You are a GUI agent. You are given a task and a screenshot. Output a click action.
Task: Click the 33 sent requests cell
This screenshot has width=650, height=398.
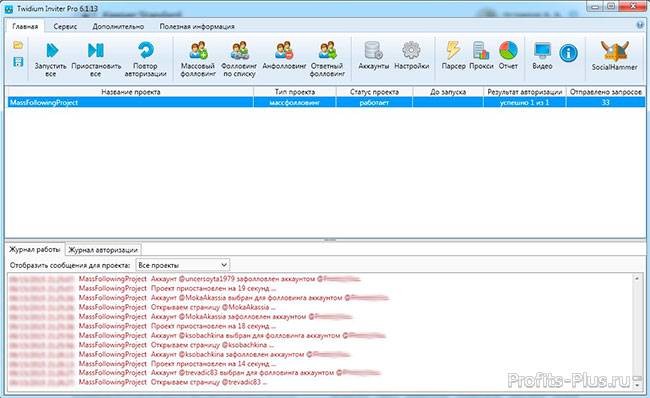tap(606, 102)
